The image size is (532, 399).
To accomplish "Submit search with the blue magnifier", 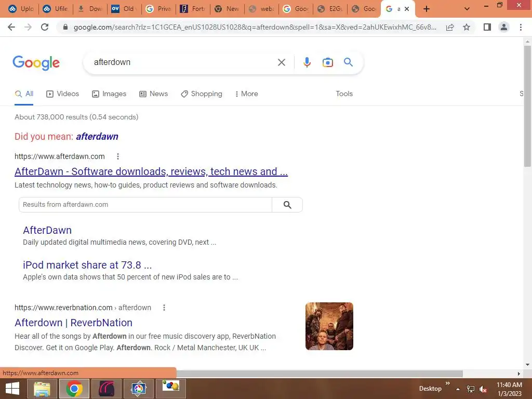I will 348,62.
